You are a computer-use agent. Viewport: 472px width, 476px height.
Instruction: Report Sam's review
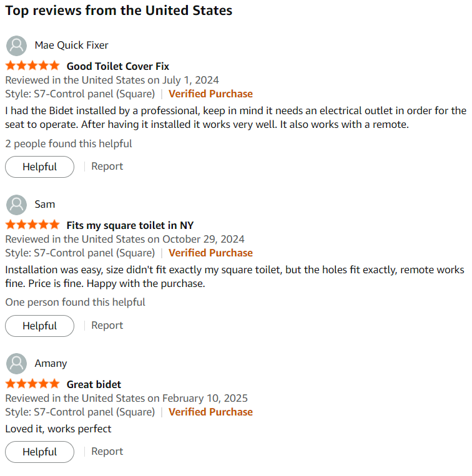[107, 326]
